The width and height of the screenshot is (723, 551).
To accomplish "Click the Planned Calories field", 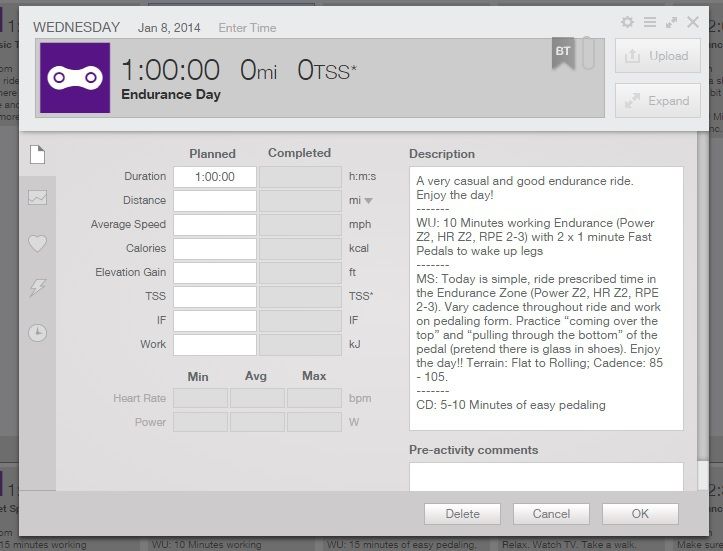I will [x=215, y=249].
